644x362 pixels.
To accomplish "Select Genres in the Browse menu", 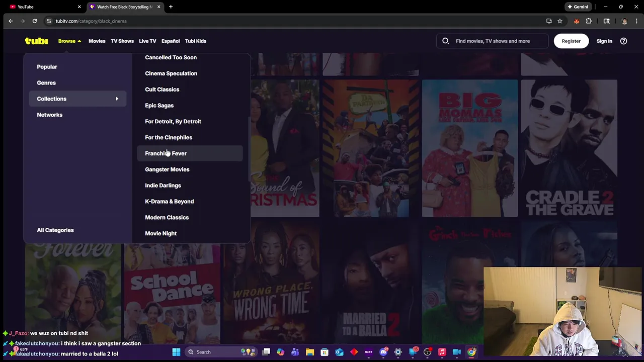I will pos(46,83).
